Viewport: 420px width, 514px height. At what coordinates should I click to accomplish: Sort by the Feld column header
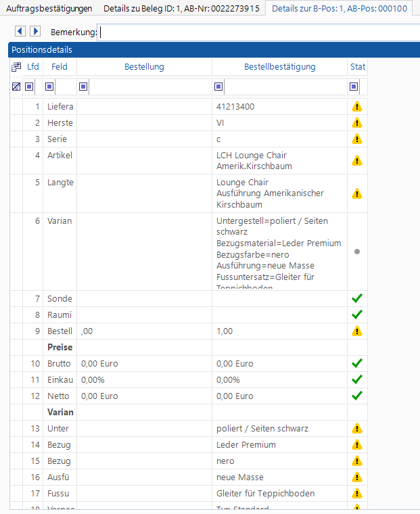60,67
